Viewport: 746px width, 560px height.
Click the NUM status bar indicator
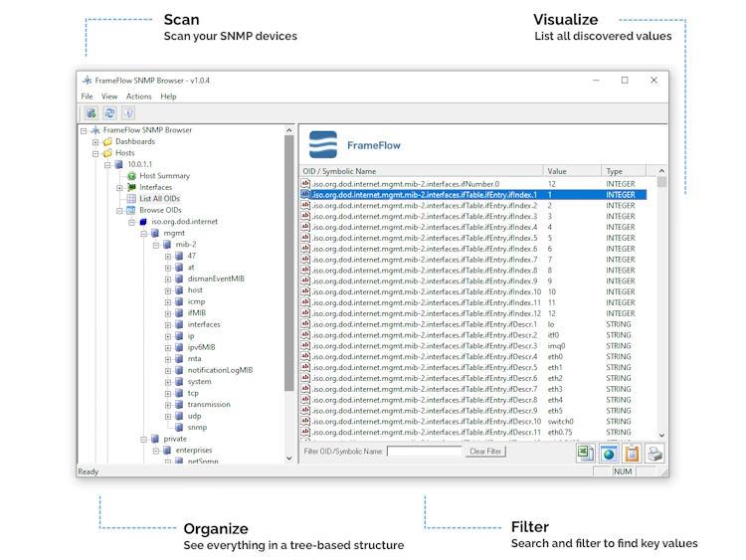623,471
